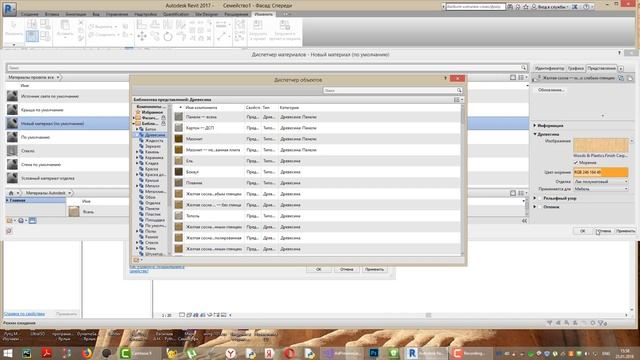
Task: Click the family properties help link behind the asset browser
Action: click(x=157, y=269)
